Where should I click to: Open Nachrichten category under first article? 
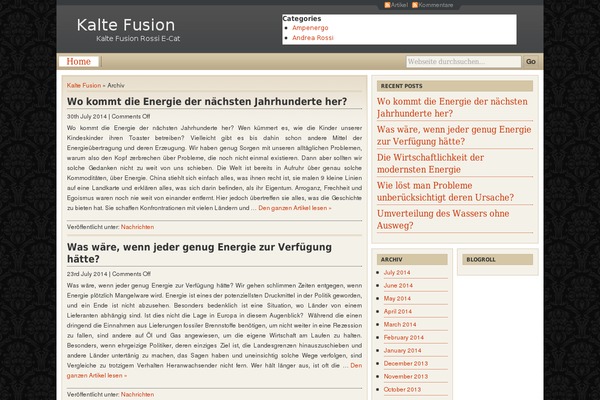137,227
